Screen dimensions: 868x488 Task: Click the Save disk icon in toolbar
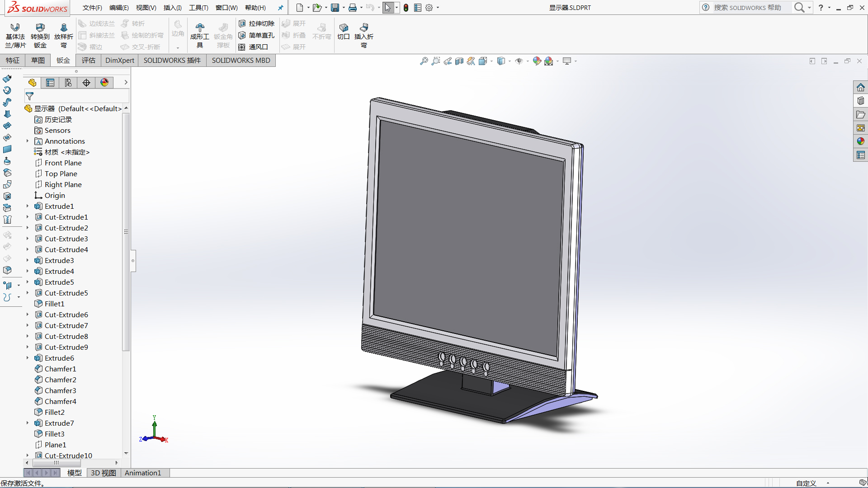[335, 8]
